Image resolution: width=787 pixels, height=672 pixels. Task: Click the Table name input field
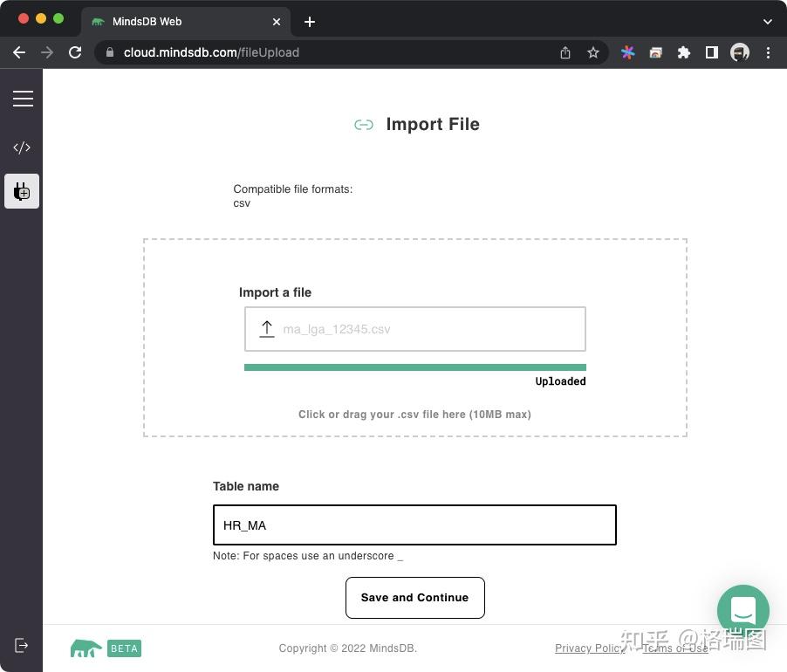click(x=414, y=525)
